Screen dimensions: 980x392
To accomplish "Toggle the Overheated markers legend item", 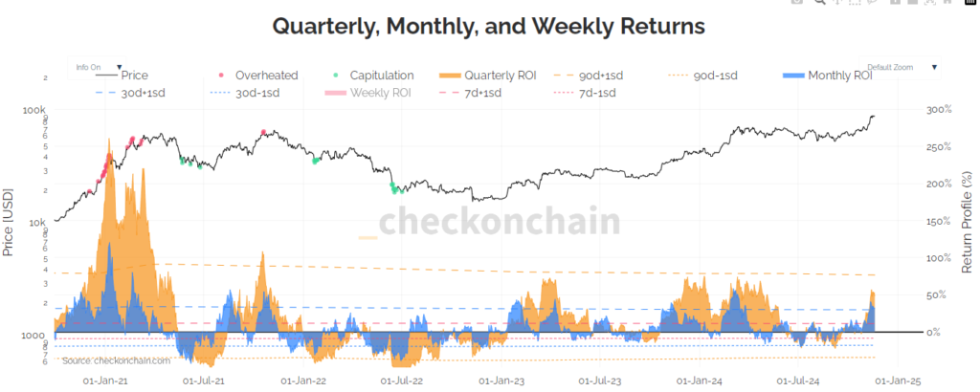I will point(257,76).
